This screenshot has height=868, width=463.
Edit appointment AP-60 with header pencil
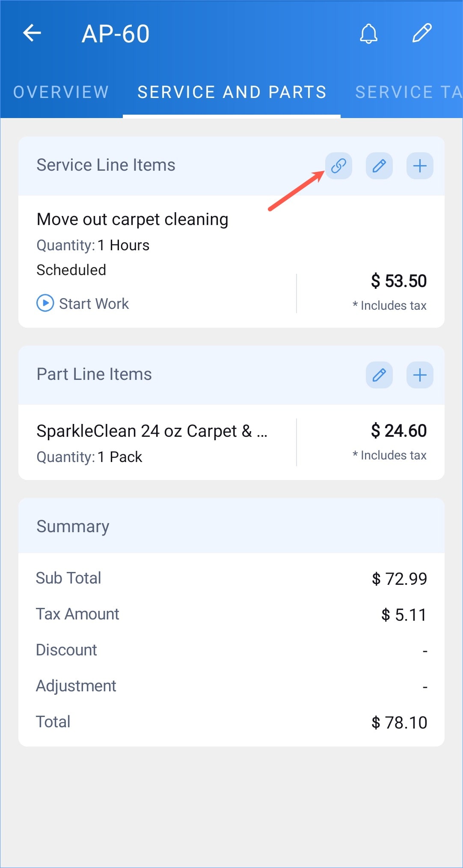pyautogui.click(x=422, y=33)
